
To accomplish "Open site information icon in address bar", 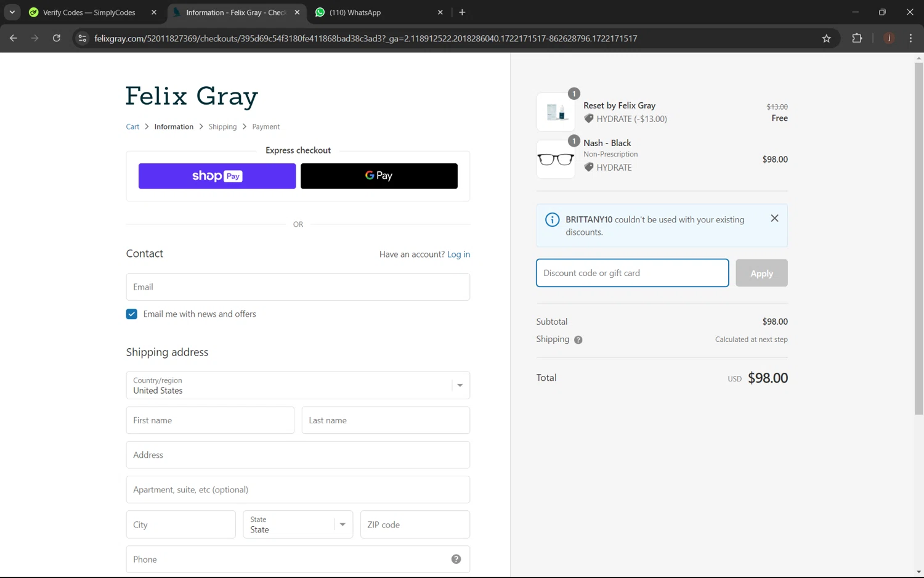I will 82,38.
